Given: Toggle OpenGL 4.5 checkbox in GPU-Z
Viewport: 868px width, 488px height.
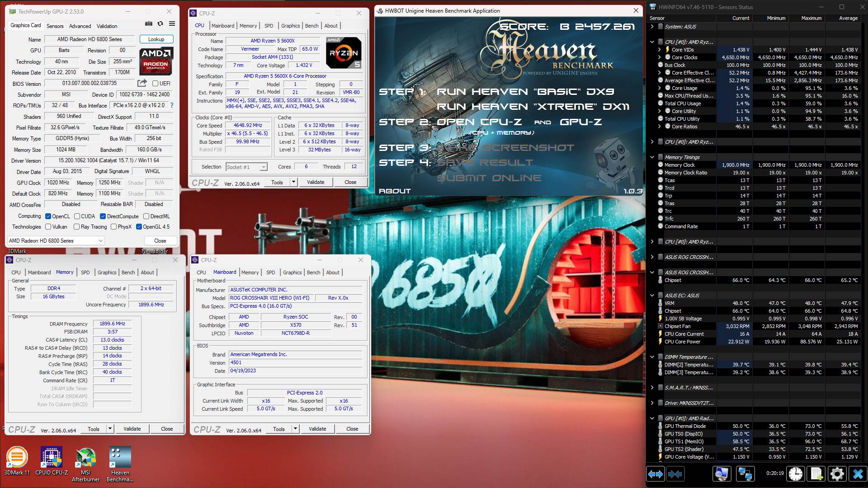Looking at the screenshot, I should 139,227.
